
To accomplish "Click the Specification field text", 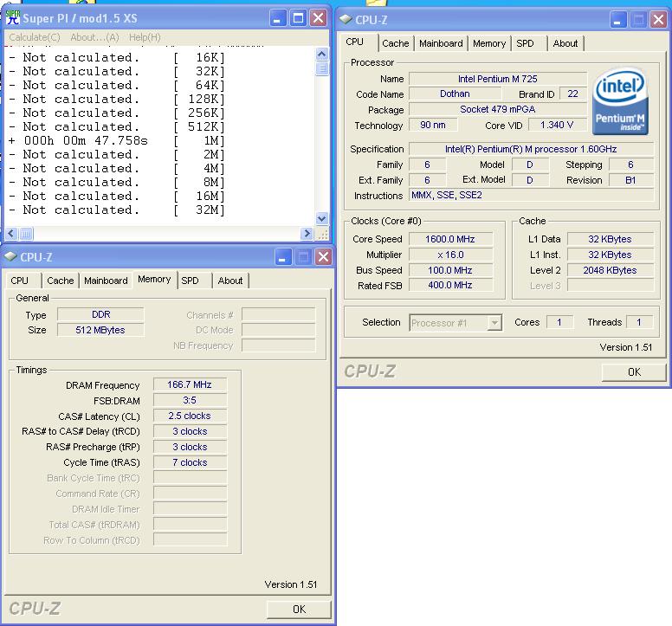I will [x=531, y=149].
